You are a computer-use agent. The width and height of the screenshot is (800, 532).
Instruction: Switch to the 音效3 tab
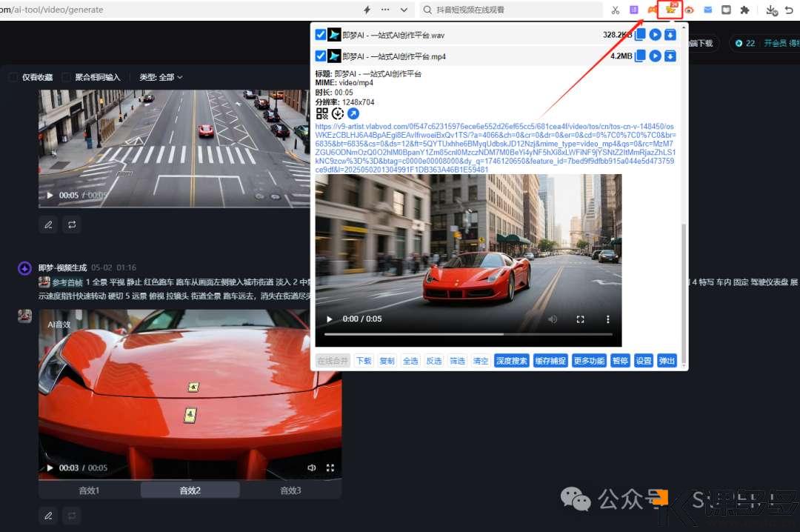(x=290, y=491)
